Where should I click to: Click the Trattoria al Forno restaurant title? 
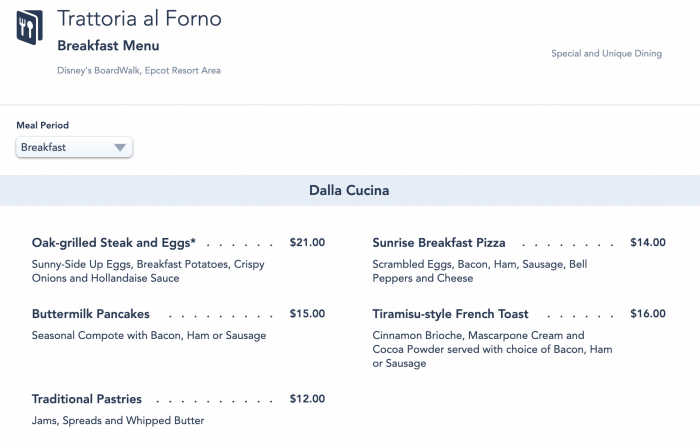[x=140, y=19]
